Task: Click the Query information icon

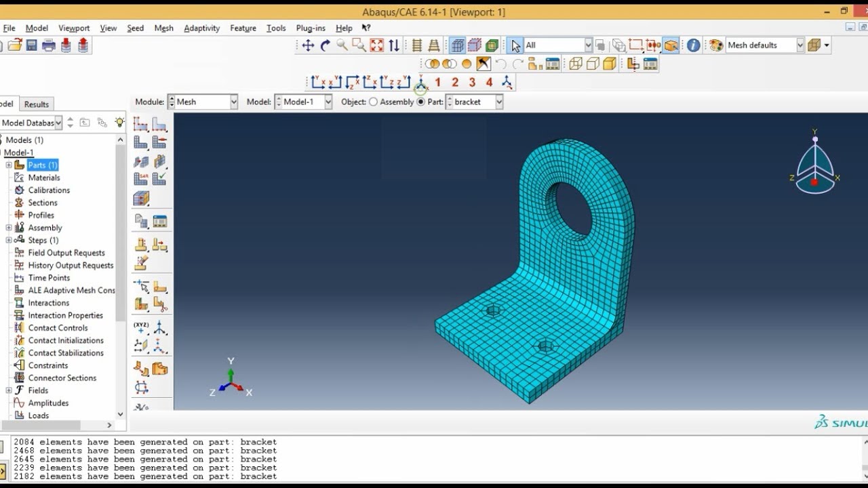Action: point(693,45)
